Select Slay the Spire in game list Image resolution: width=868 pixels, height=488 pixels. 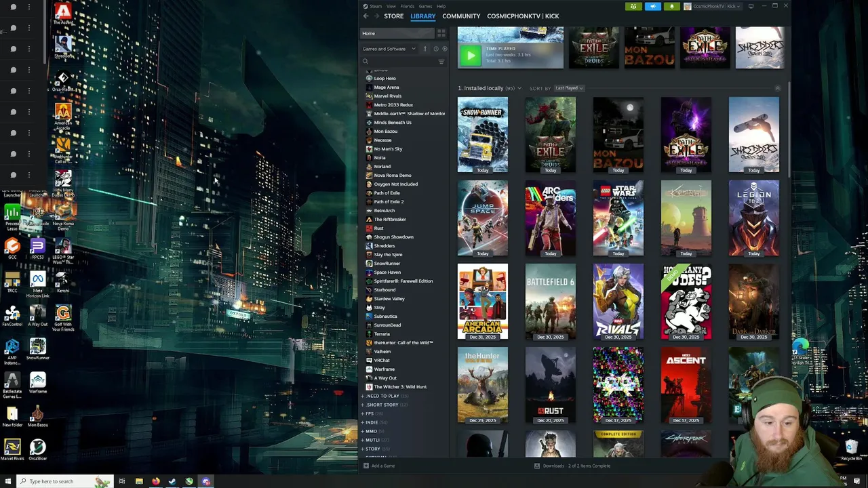pyautogui.click(x=388, y=254)
